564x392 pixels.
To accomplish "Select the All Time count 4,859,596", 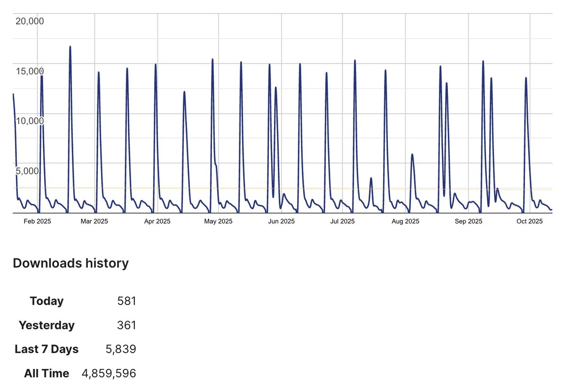I will pyautogui.click(x=109, y=373).
